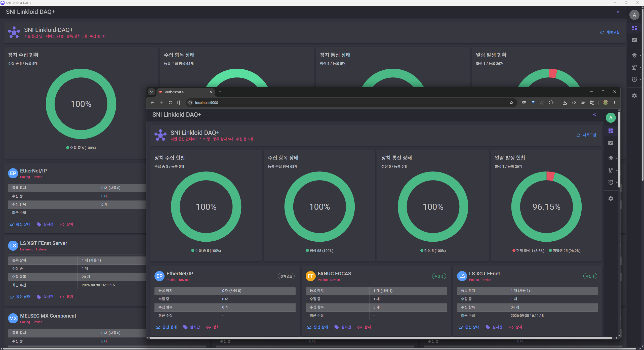Expand layers menu arrow in browser page sidebar
Screen dimensions: 644x350
(x=617, y=158)
